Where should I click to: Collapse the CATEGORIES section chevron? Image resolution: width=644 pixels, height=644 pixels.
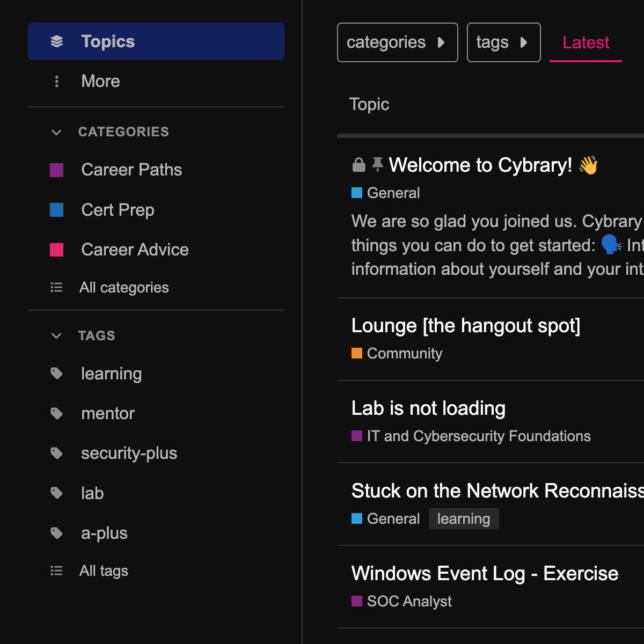tap(56, 132)
